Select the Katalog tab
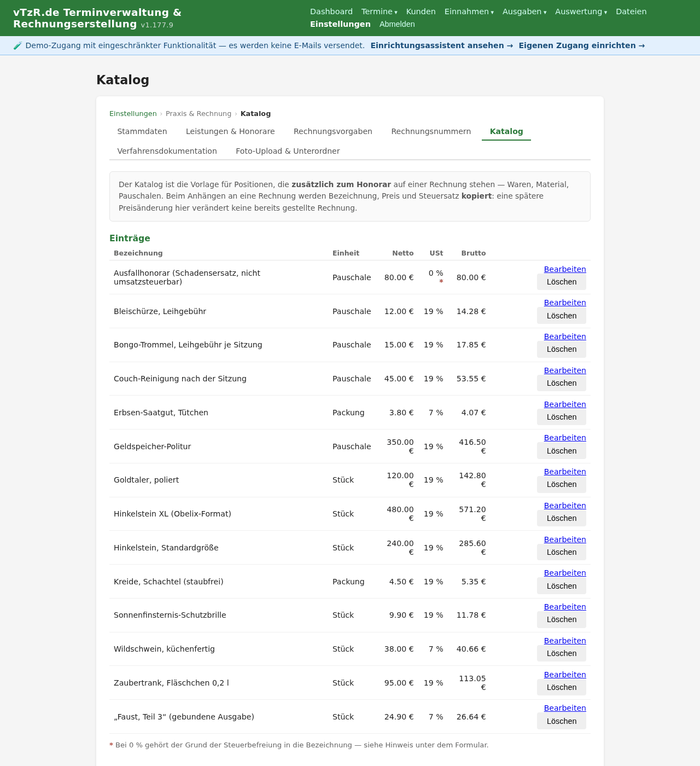Viewport: 700px width, 766px height. [x=506, y=131]
